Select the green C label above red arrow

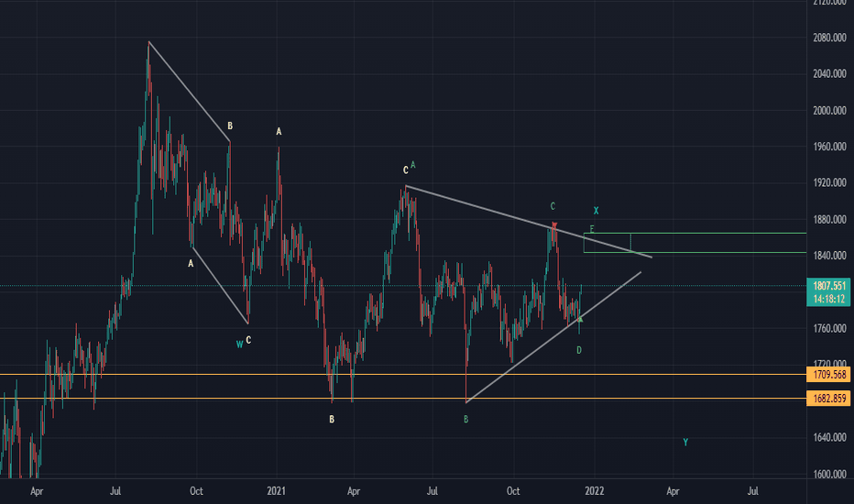tap(553, 206)
